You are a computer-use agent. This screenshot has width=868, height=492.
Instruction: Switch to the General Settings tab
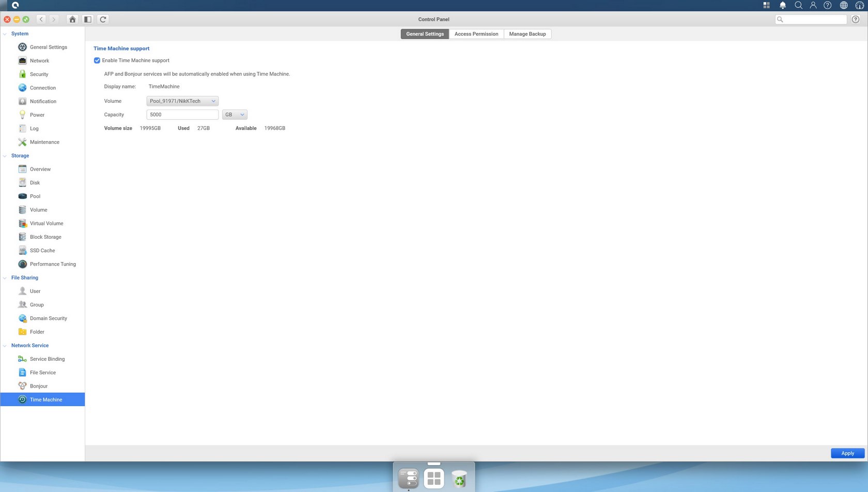click(425, 34)
